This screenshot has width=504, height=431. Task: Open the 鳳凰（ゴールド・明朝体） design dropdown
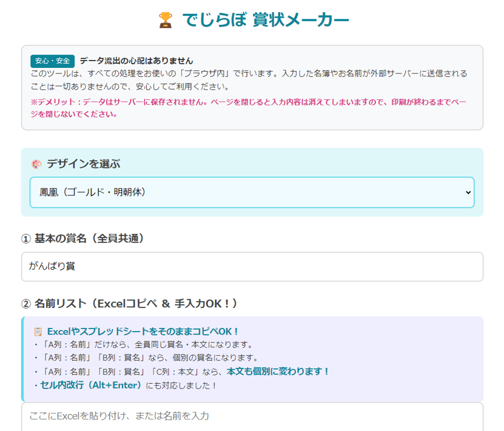coord(252,192)
